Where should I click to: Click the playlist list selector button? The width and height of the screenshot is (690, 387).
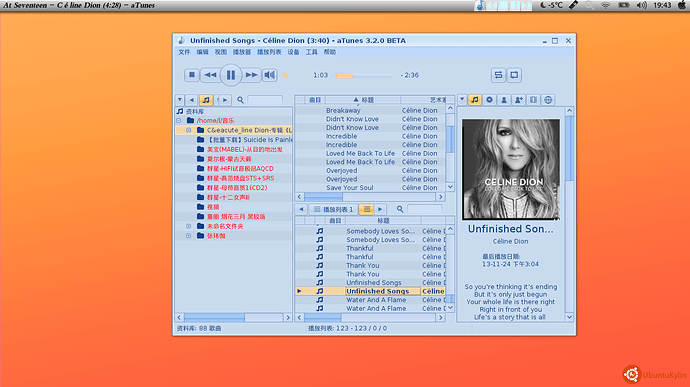point(366,209)
